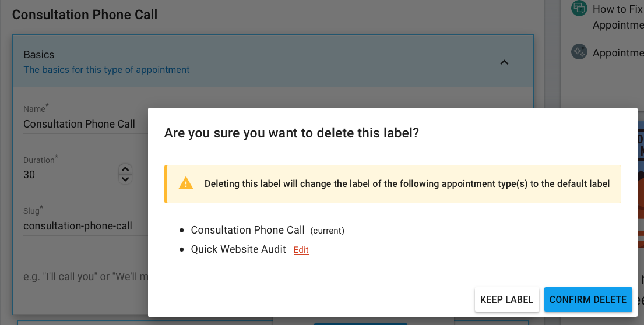Click the sparkle icon beside the Appointme... article
Screen dimensions: 644x325
click(x=579, y=52)
